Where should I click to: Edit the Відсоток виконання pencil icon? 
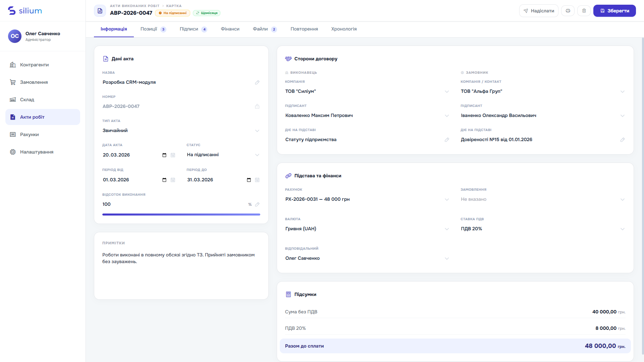pos(257,204)
